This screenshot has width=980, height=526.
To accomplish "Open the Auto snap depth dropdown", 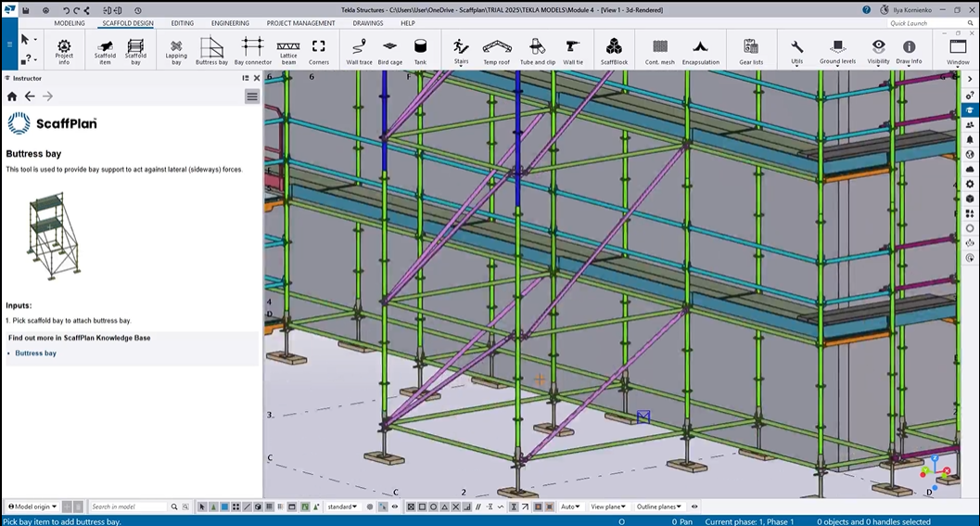I will (x=570, y=507).
